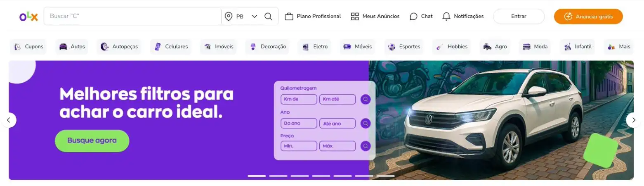Image resolution: width=644 pixels, height=186 pixels.
Task: Go to the next banner slide arrow
Action: tap(634, 120)
